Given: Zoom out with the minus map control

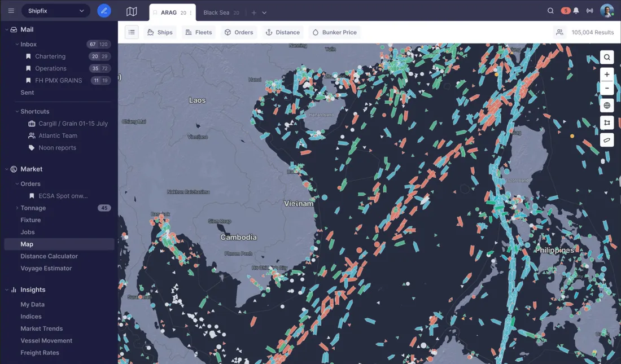Looking at the screenshot, I should 607,88.
